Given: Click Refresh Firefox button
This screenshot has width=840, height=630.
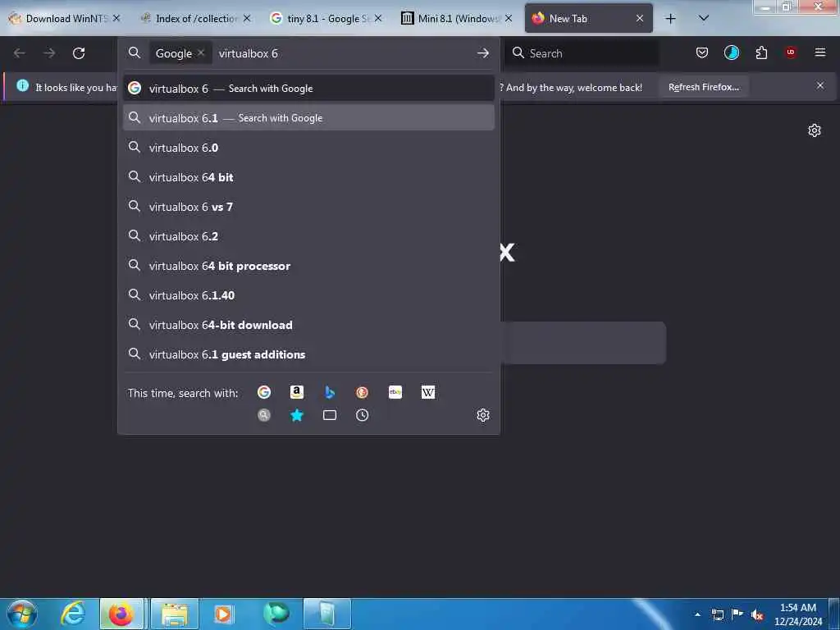Looking at the screenshot, I should click(x=703, y=87).
